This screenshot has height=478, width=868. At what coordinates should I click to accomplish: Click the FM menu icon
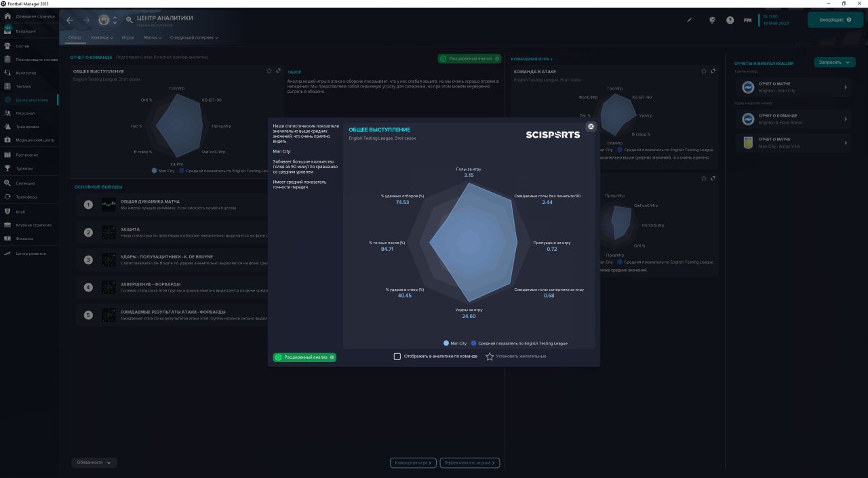[x=747, y=20]
